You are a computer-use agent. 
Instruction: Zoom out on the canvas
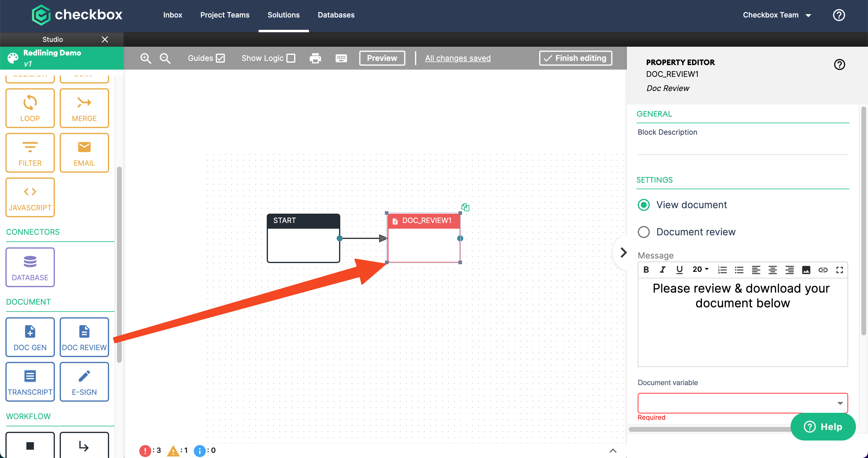[165, 58]
